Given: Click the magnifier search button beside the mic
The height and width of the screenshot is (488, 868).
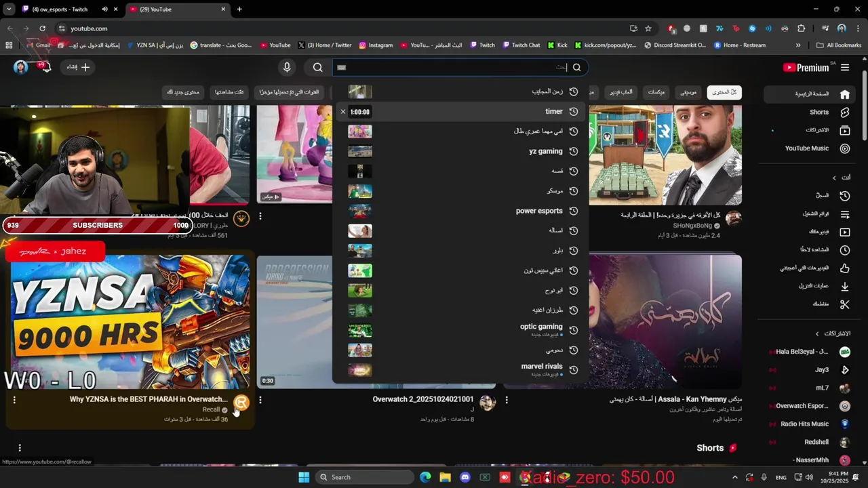Looking at the screenshot, I should tap(317, 67).
